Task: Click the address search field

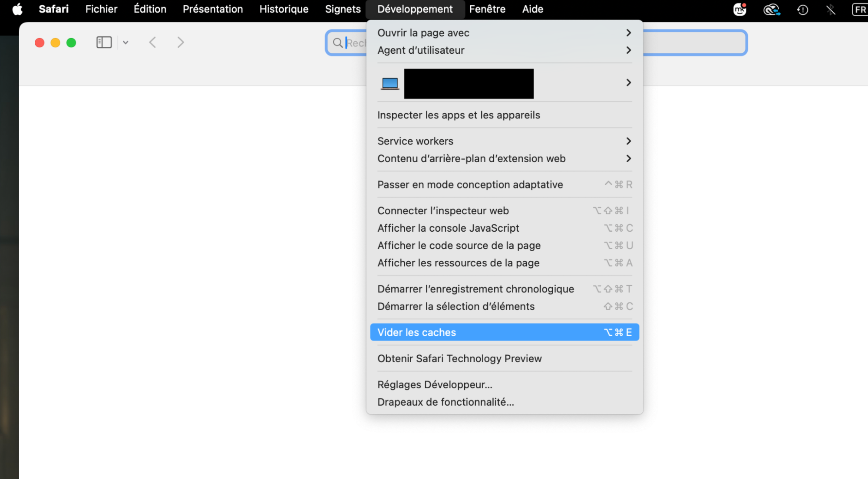Action: tap(536, 43)
